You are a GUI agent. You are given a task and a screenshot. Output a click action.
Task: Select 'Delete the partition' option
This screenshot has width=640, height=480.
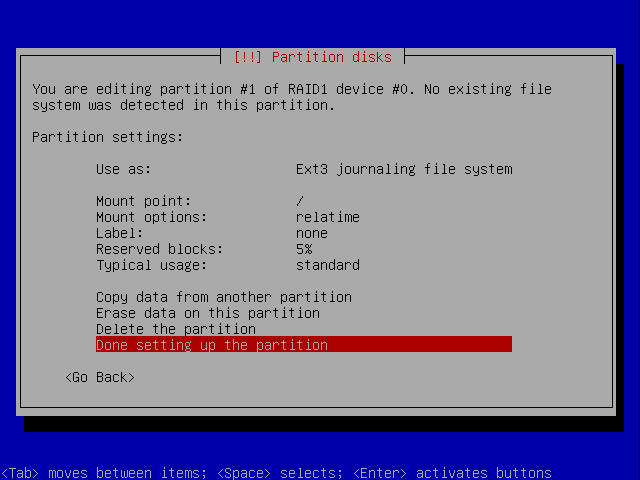(x=175, y=329)
